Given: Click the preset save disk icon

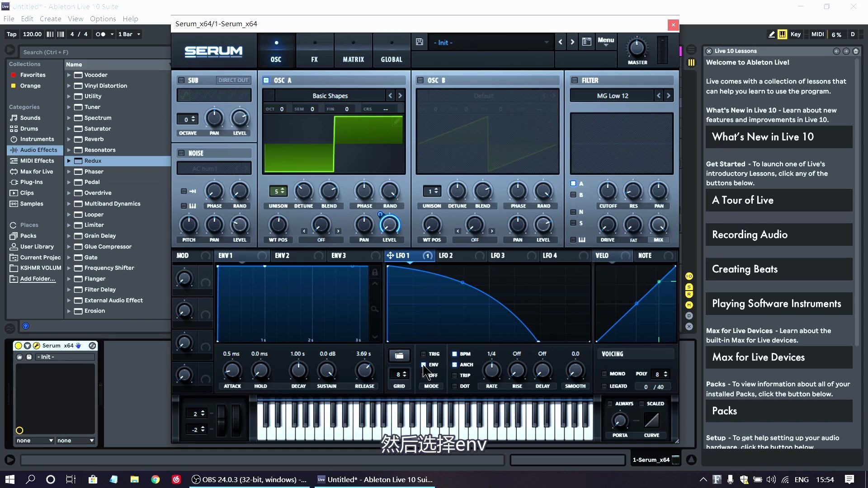Looking at the screenshot, I should tap(420, 42).
